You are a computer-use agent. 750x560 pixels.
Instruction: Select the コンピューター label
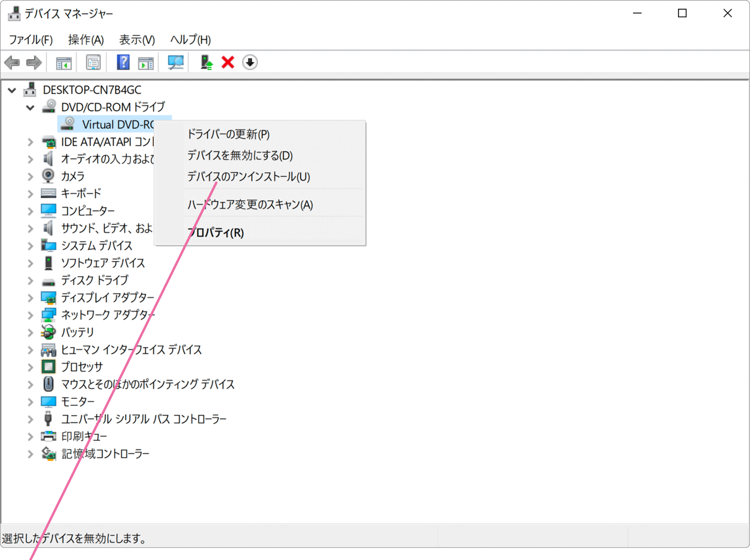pyautogui.click(x=88, y=211)
